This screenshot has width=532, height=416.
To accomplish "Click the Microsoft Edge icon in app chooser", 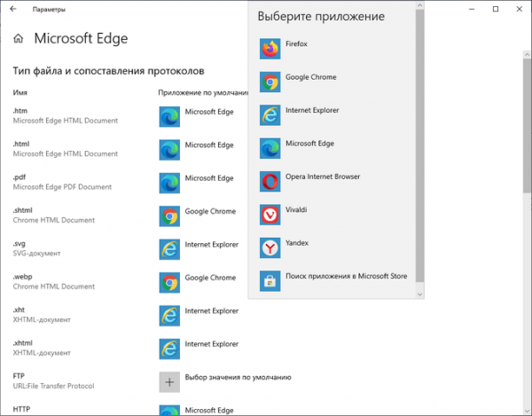I will coord(270,148).
